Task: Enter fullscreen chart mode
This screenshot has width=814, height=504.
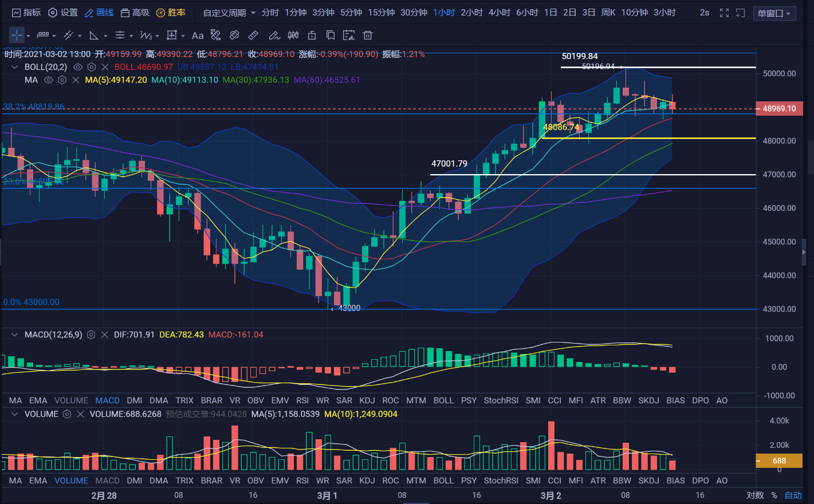Action: coord(724,13)
